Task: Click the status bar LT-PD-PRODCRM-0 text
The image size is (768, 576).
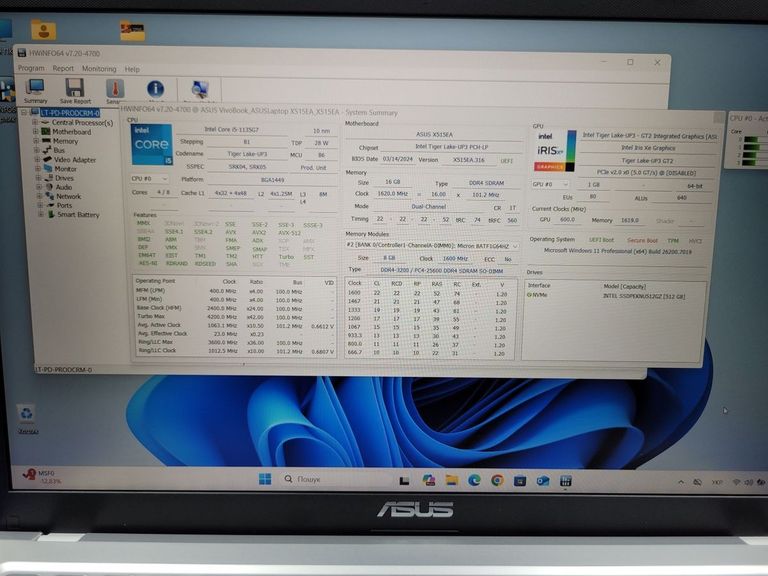Action: [x=64, y=370]
